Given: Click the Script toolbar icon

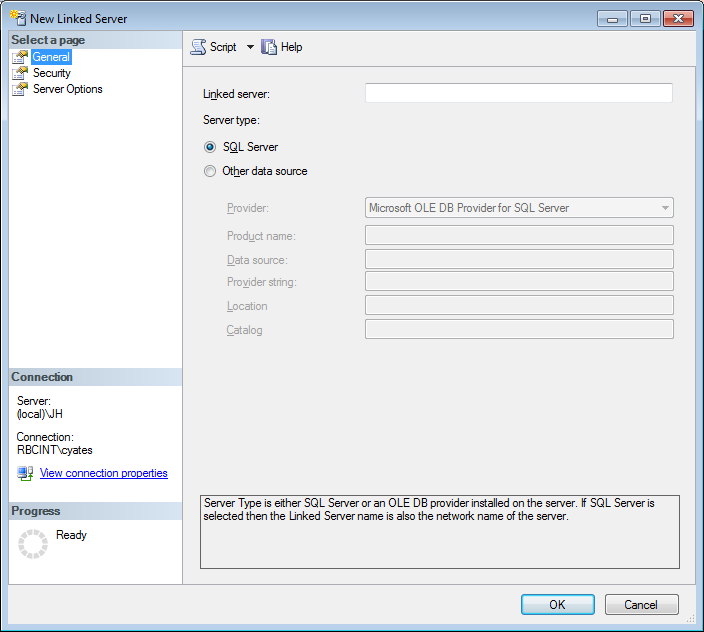Looking at the screenshot, I should (x=198, y=47).
